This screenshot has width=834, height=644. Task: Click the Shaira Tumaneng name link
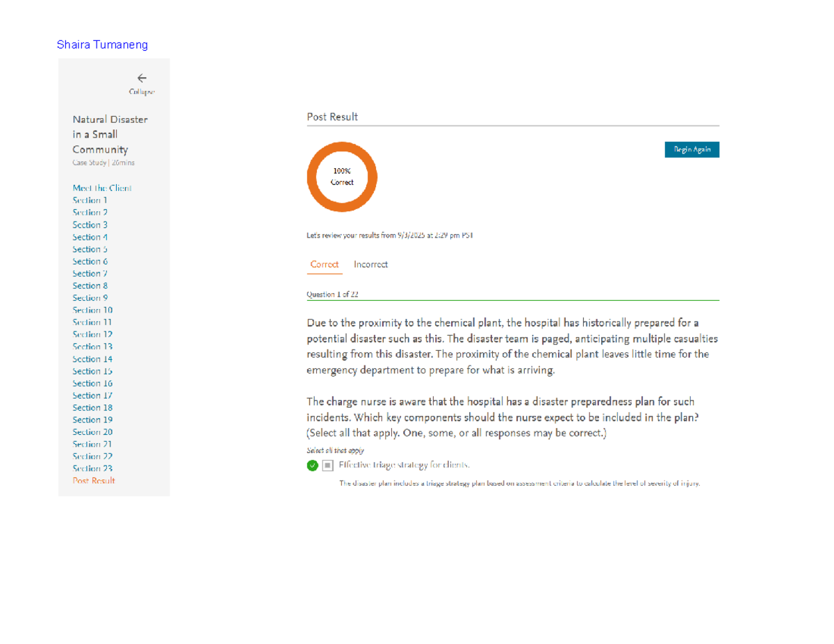click(102, 45)
